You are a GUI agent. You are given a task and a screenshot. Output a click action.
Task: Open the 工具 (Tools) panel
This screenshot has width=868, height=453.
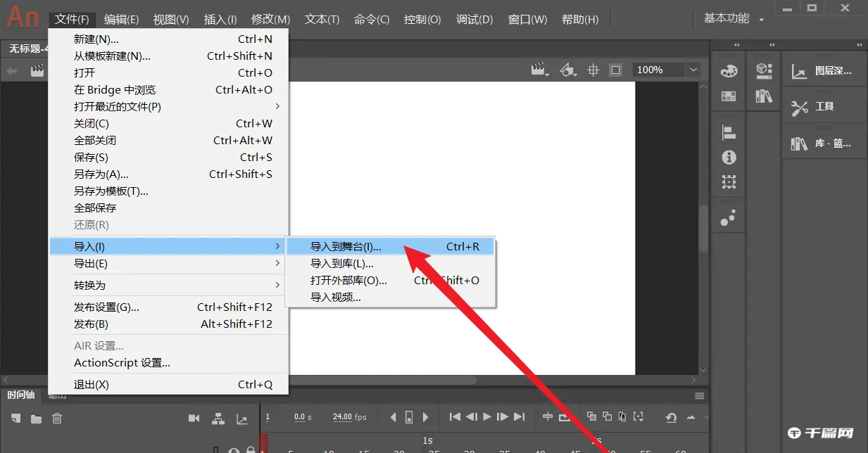click(824, 106)
